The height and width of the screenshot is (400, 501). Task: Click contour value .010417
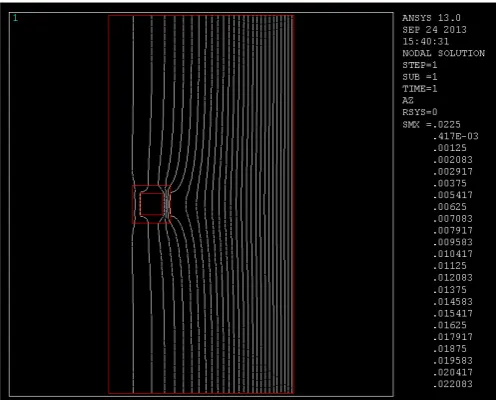coord(453,254)
